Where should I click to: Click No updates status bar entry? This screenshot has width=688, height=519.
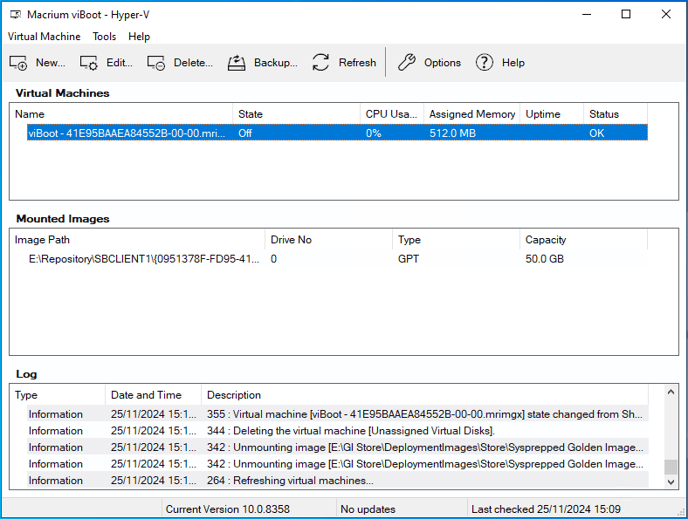coord(368,509)
